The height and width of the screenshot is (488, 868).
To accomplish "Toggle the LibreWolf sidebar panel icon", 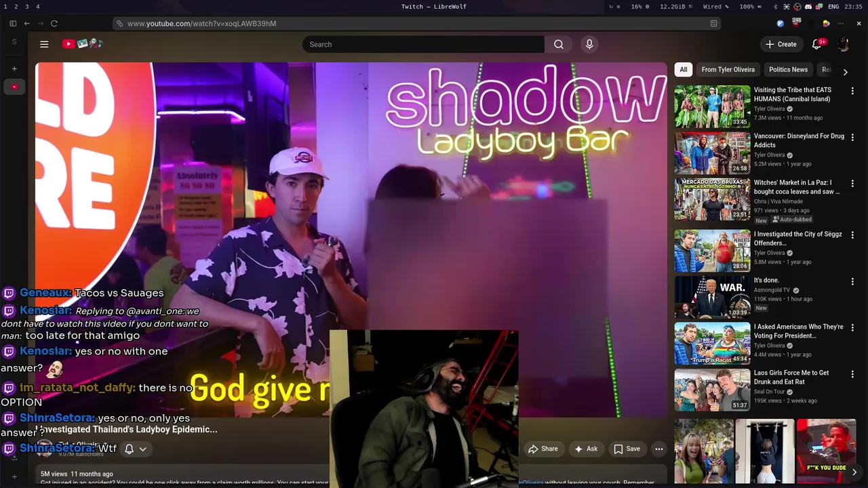I will coord(13,23).
